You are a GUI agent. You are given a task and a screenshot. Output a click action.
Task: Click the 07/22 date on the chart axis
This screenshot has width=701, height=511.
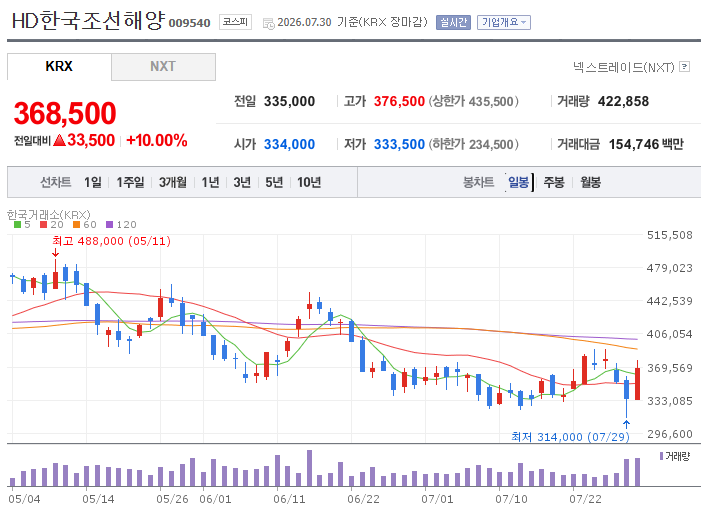coord(585,499)
